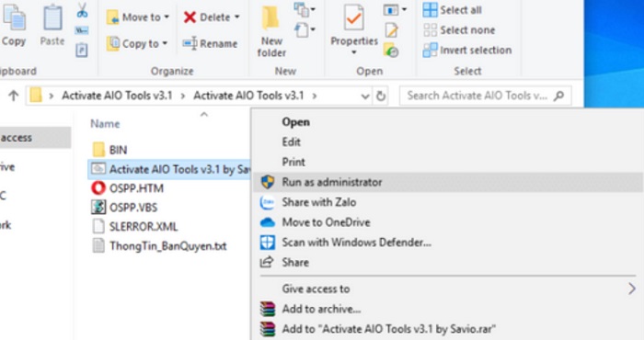Expand the Properties dropdown arrow
The width and height of the screenshot is (644, 340).
(353, 52)
